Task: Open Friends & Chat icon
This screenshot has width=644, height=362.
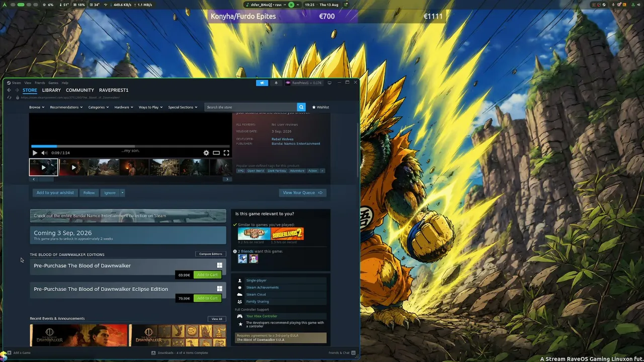Action: [353, 353]
